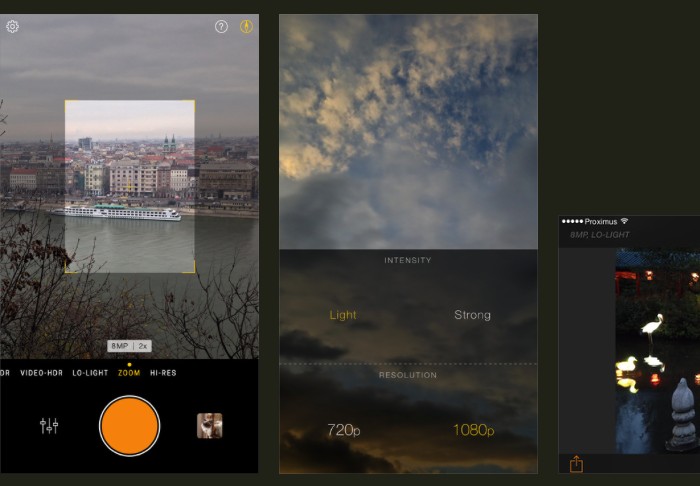Tap inside the zoom crop frame
This screenshot has height=486, width=700.
coord(130,186)
